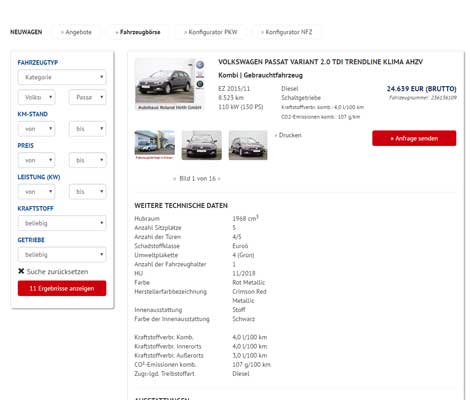
Task: Click the Umweltplakette value '4 (Grün)'
Action: [243, 255]
